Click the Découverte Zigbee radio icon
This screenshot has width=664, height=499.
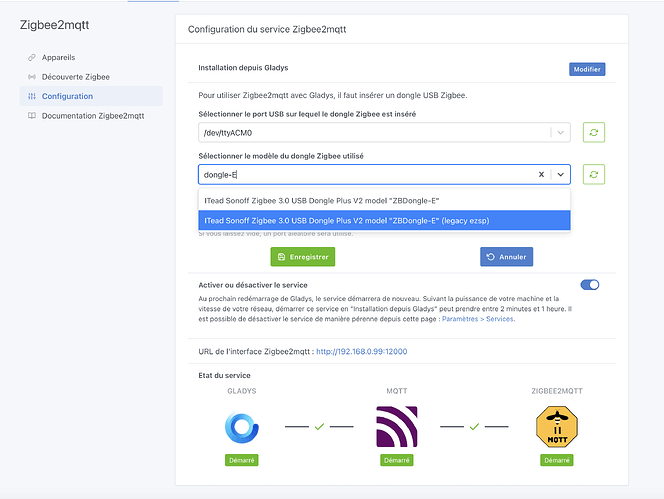[32, 77]
